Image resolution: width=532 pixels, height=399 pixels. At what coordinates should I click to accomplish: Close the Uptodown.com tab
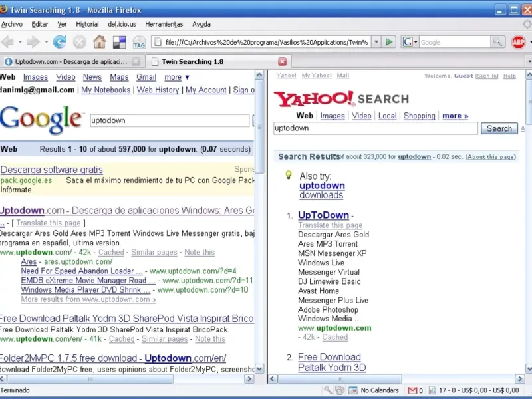click(x=136, y=61)
